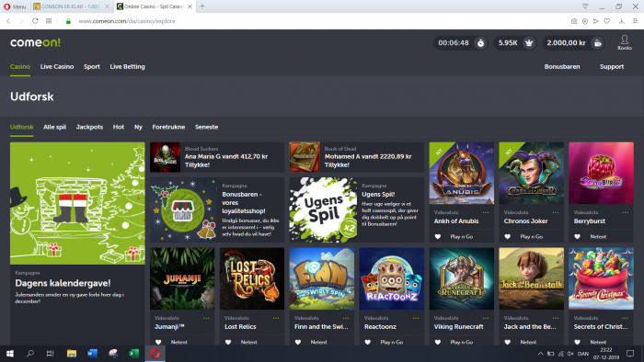Favorite Chronos Joker with heart icon
644x362 pixels.
click(508, 236)
